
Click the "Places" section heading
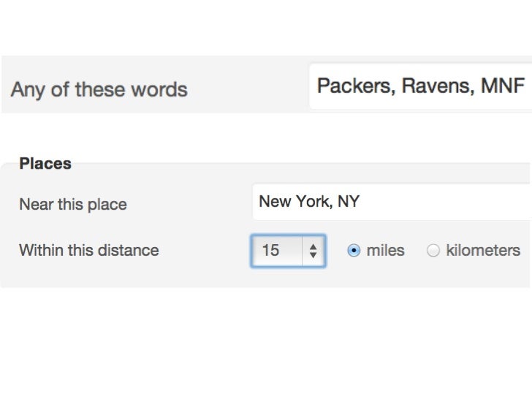click(45, 164)
